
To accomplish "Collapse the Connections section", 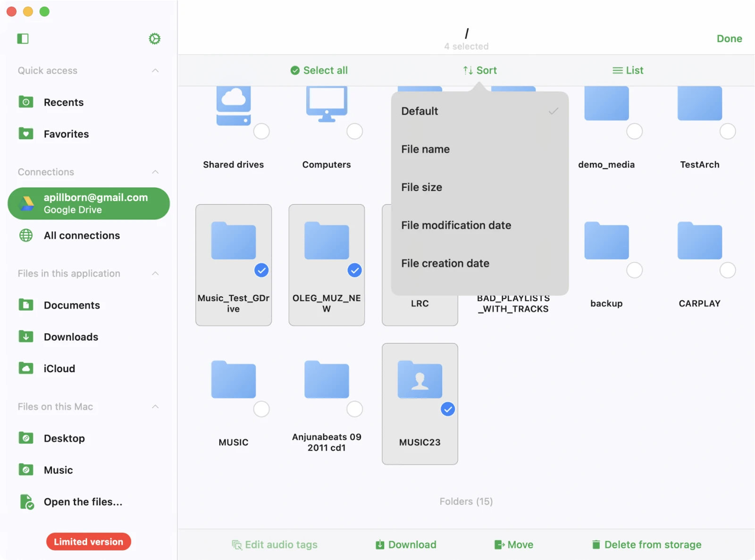I will point(155,172).
